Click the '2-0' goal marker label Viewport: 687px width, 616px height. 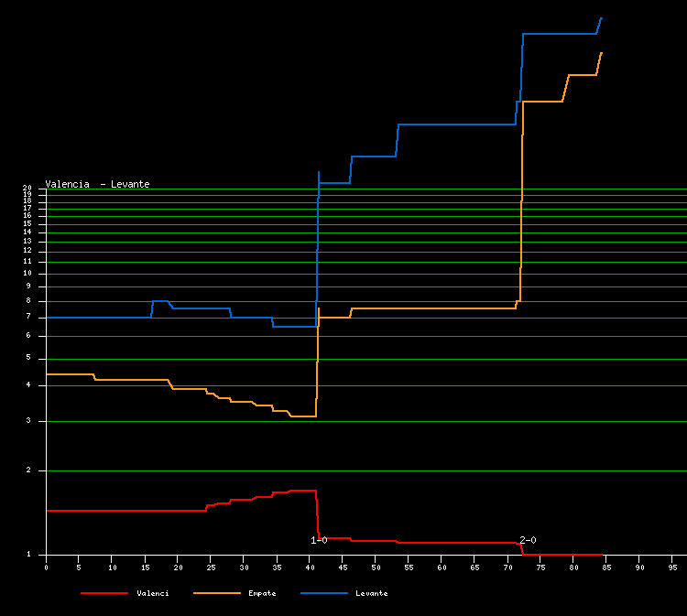tap(528, 540)
